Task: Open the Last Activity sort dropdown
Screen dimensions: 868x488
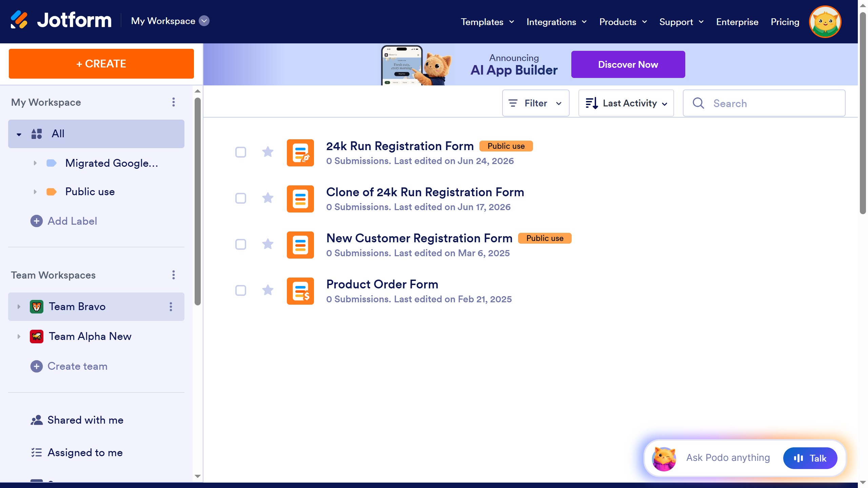Action: point(626,103)
